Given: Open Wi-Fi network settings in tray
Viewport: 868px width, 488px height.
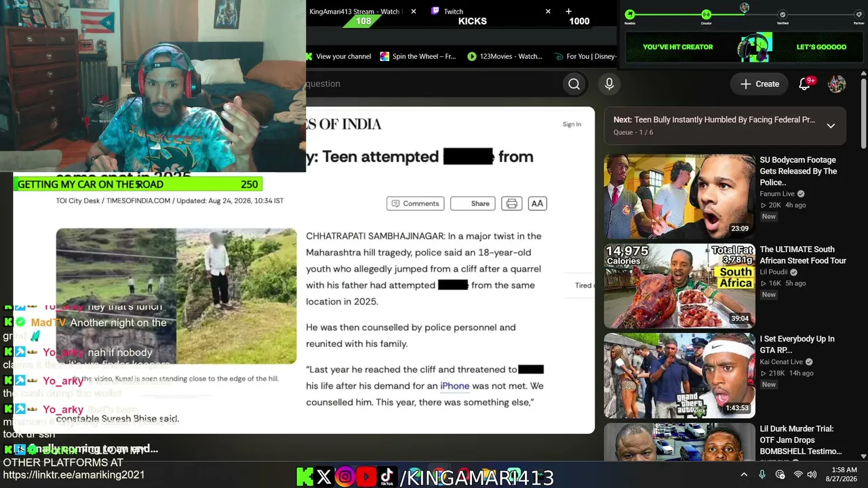Looking at the screenshot, I should coord(798,474).
